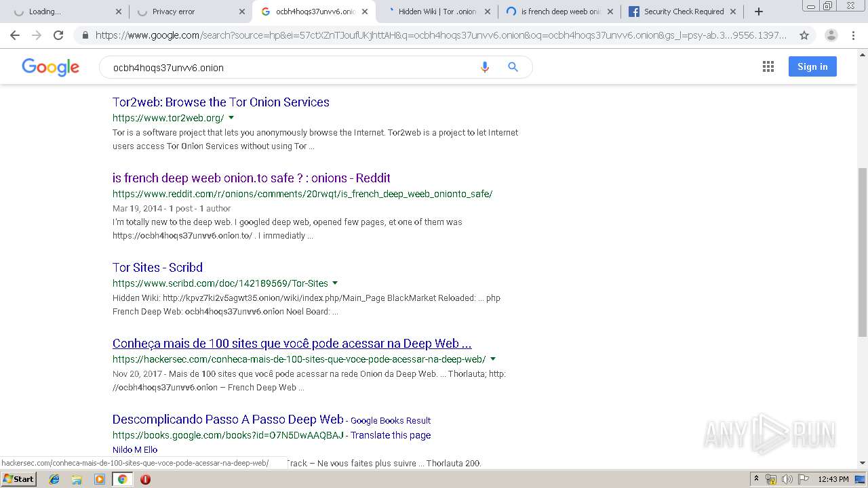
Task: Open the Chrome profile avatar
Action: 831,35
